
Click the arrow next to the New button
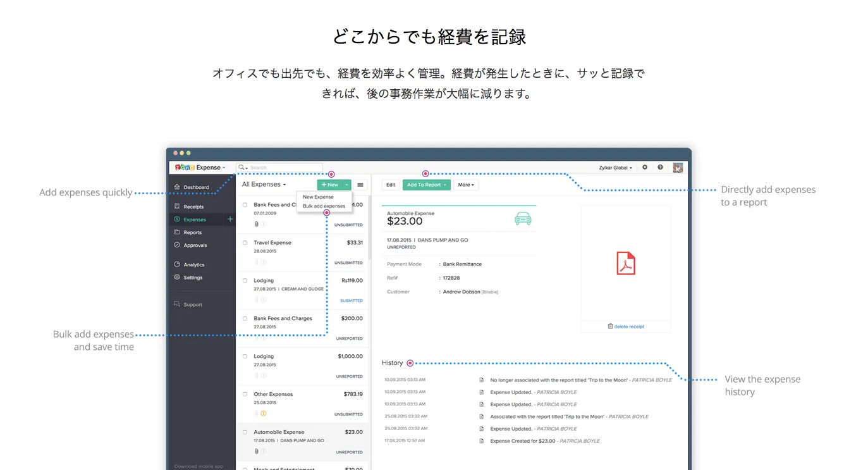click(346, 185)
